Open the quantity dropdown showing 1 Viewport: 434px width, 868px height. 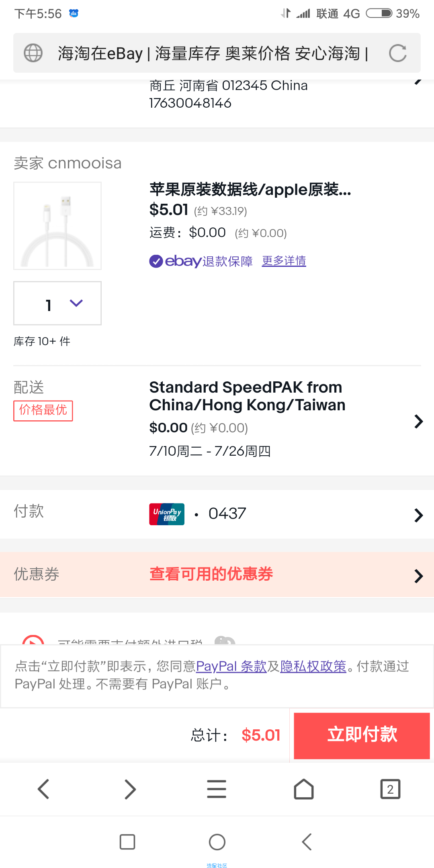point(57,303)
